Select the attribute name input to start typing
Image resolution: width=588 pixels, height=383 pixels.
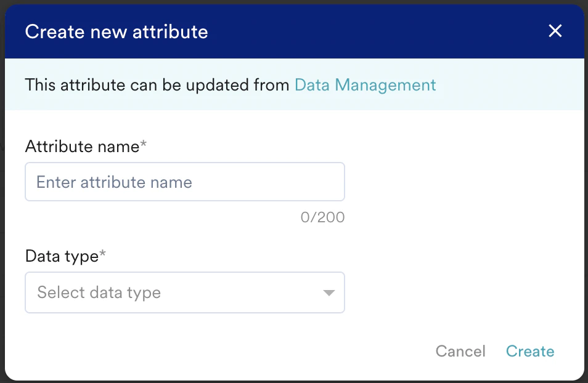(185, 182)
